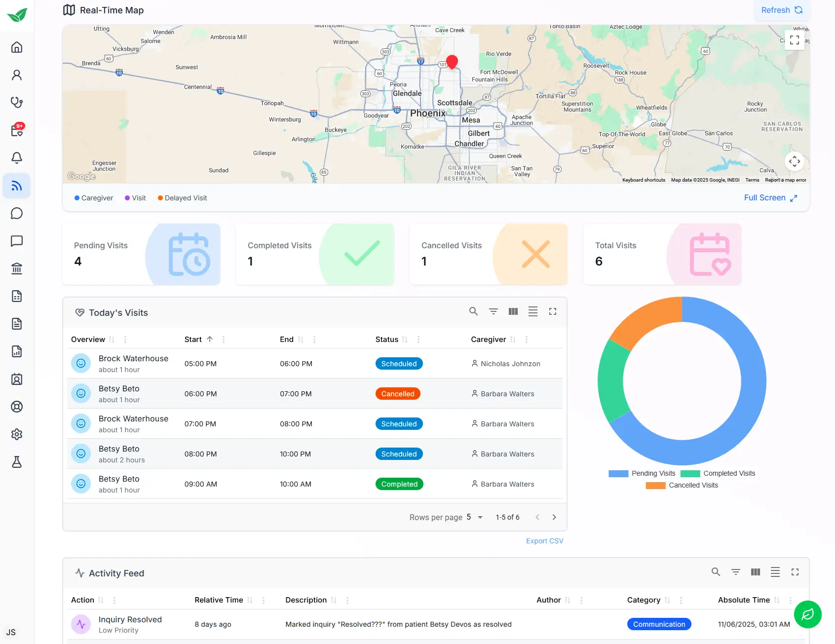Click the Refresh button at top right

pos(781,10)
